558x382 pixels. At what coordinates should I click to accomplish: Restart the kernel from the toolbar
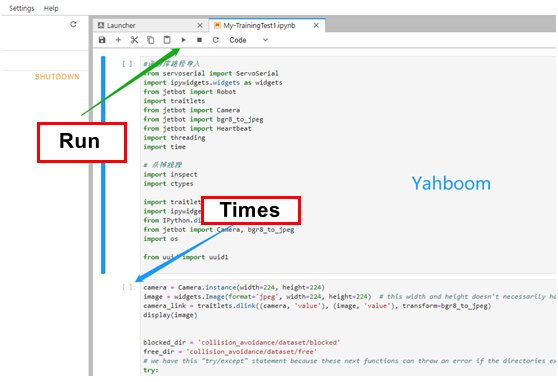coord(216,40)
